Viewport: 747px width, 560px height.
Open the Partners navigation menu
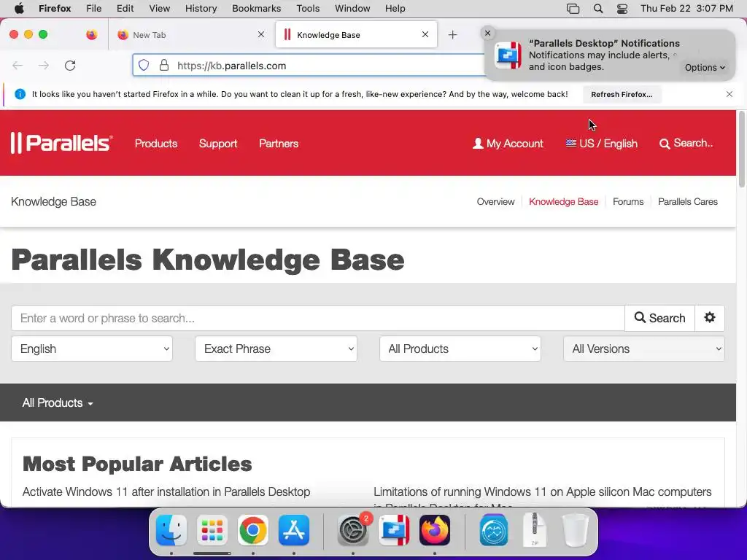coord(279,144)
